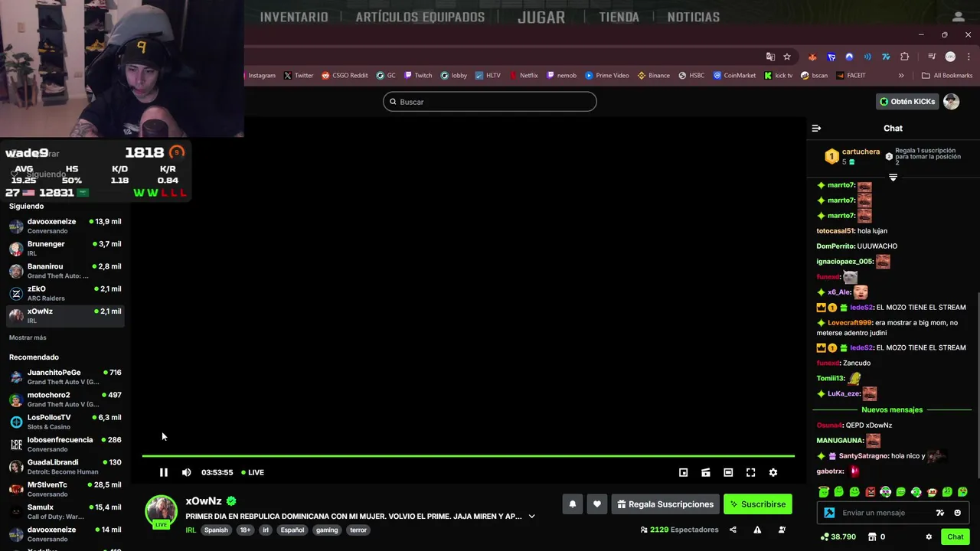The width and height of the screenshot is (980, 551).
Task: Pause the xOwNz live stream
Action: 163,472
